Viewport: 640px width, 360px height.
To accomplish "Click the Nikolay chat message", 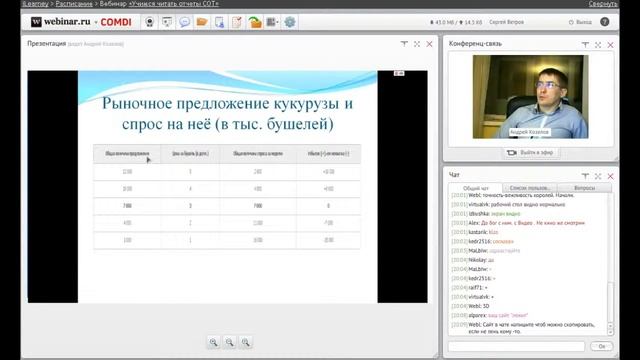I will (x=473, y=260).
